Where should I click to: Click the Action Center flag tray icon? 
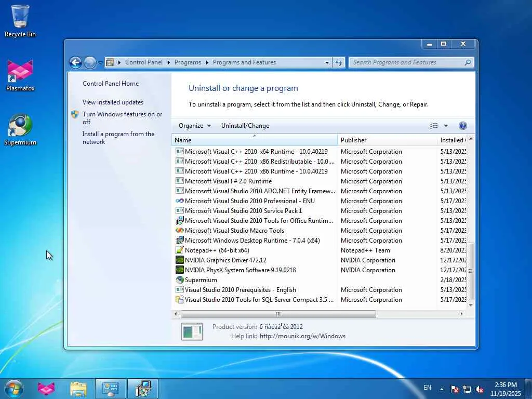pyautogui.click(x=455, y=389)
